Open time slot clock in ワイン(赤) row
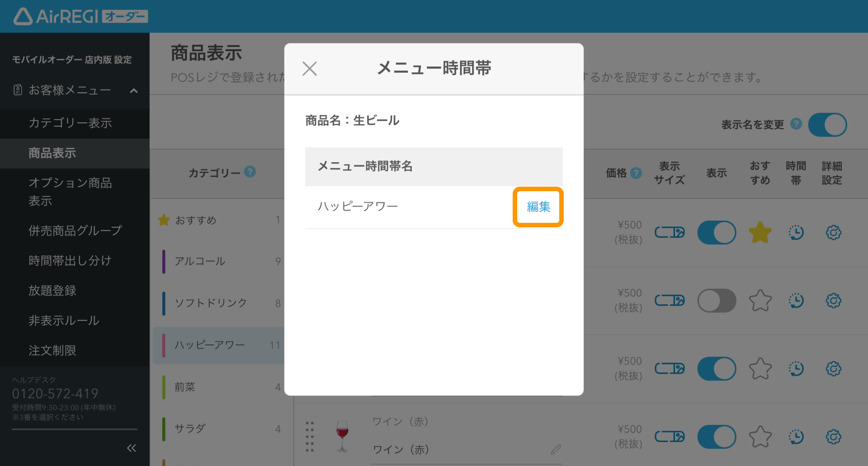Viewport: 868px width, 466px height. click(796, 437)
